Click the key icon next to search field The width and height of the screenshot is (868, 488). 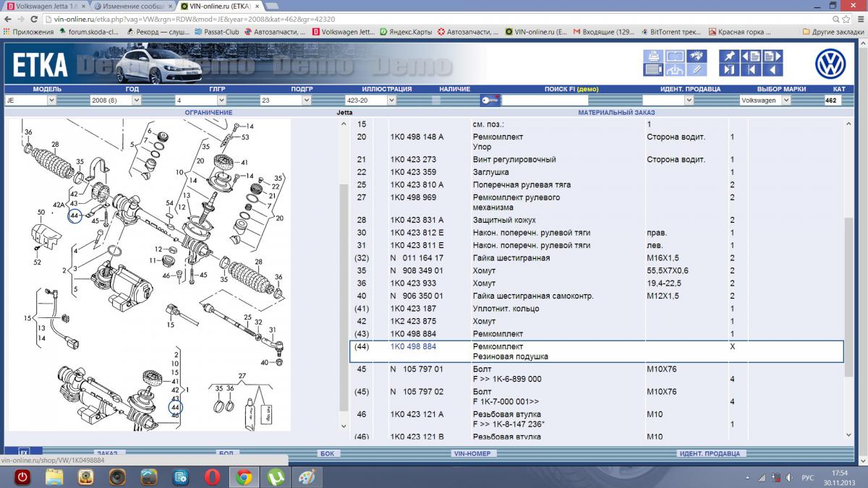click(490, 100)
